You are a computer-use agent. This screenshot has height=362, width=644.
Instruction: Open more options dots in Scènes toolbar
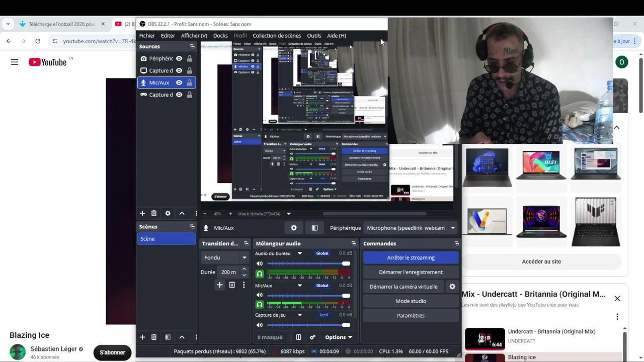(x=196, y=337)
